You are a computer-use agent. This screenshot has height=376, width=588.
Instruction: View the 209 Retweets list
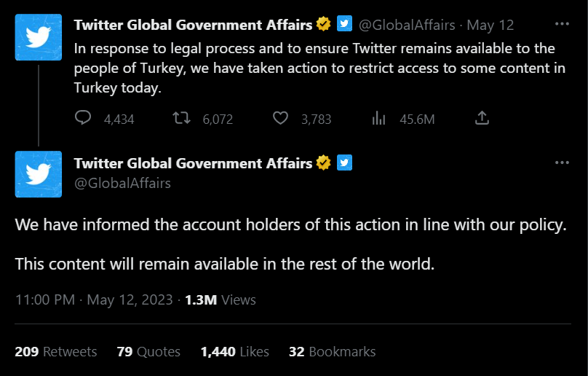pyautogui.click(x=56, y=352)
